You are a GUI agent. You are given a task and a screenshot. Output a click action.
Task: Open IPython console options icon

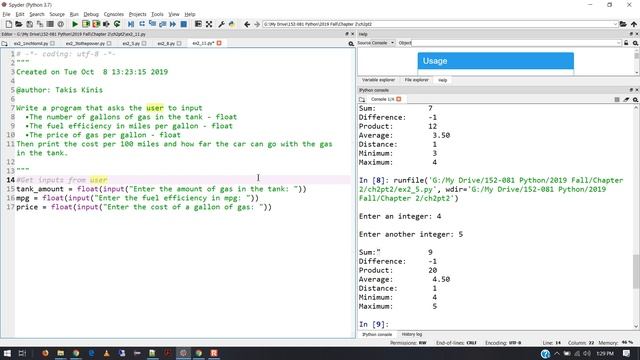pyautogui.click(x=636, y=100)
